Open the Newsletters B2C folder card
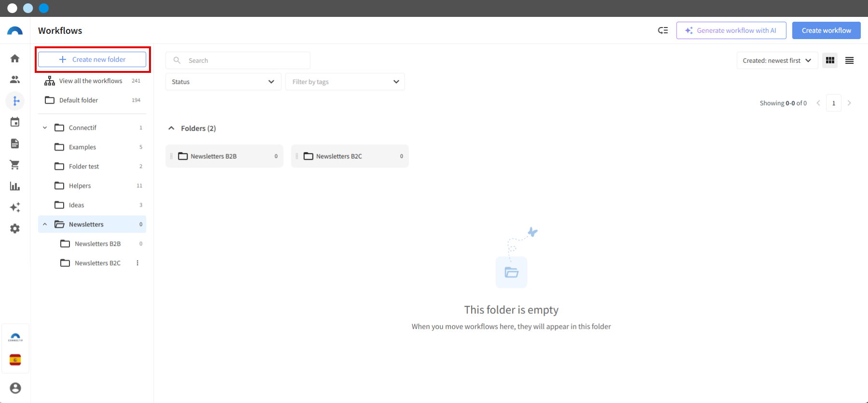 pyautogui.click(x=350, y=156)
